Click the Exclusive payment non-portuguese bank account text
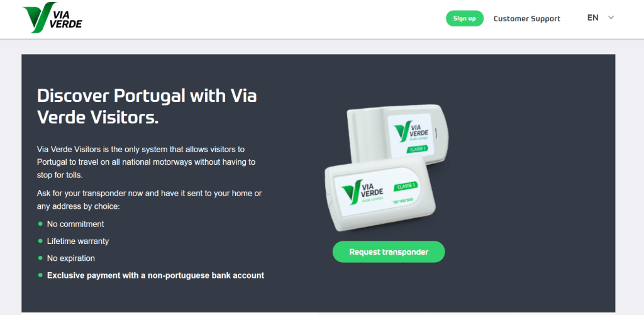This screenshot has height=315, width=644. (x=156, y=275)
